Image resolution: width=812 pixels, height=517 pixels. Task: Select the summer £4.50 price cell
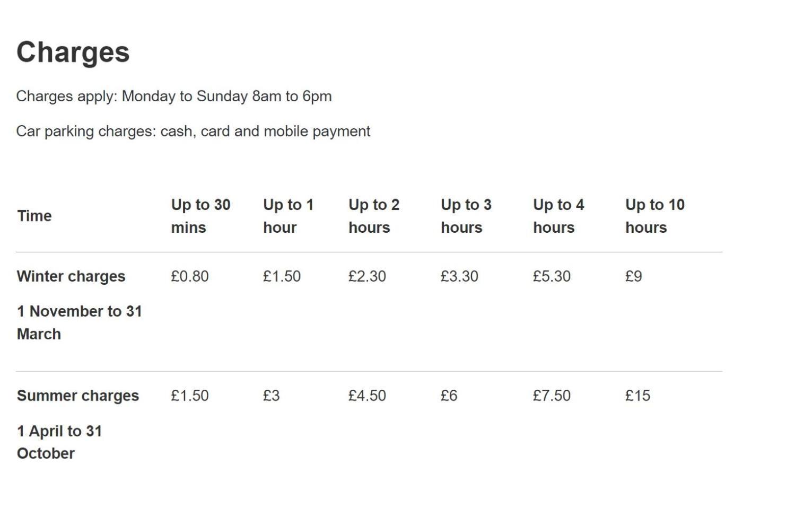(367, 396)
